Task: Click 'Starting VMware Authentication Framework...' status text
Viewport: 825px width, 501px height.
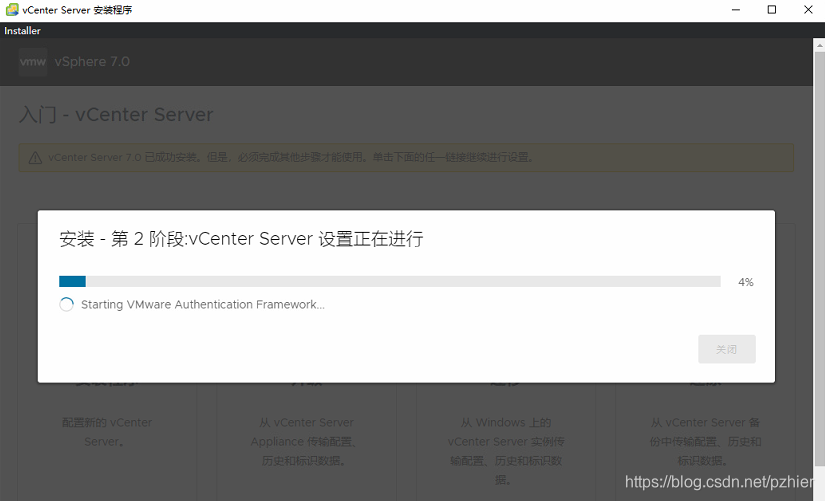Action: click(x=203, y=304)
